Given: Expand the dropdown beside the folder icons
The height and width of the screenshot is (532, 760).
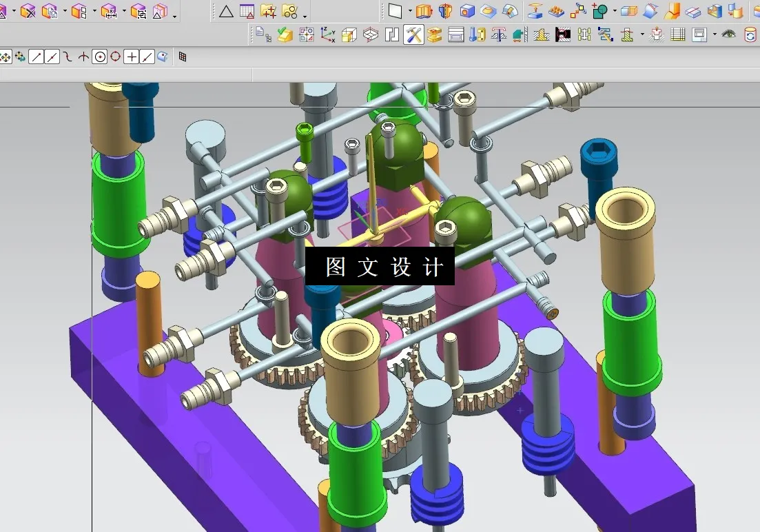Looking at the screenshot, I should click(x=305, y=15).
